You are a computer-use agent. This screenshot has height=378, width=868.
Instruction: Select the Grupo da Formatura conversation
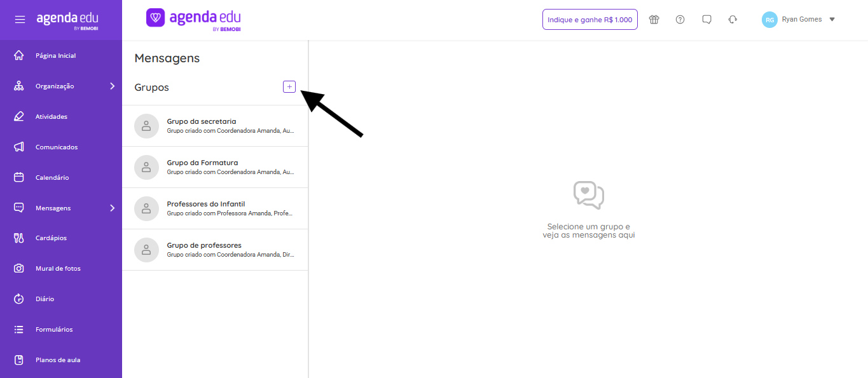[215, 167]
